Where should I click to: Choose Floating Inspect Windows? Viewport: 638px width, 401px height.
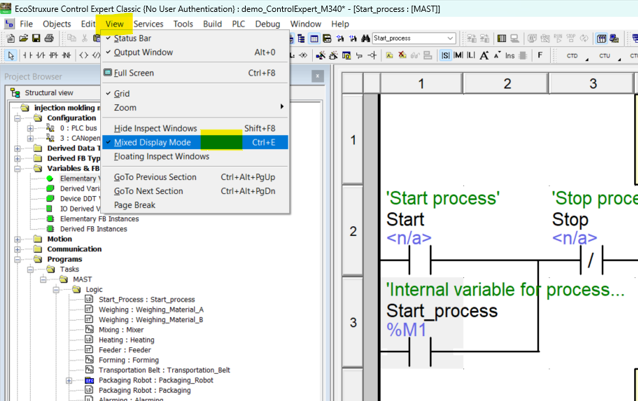coord(195,157)
